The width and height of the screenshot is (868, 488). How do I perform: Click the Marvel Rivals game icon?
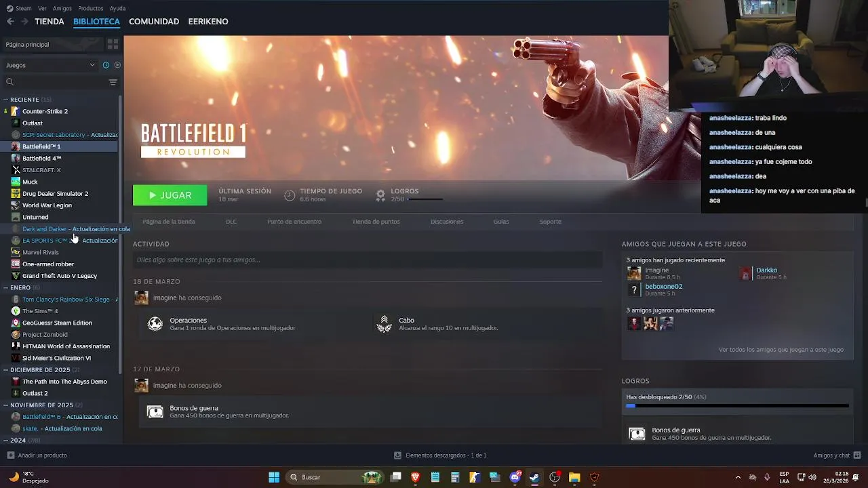pos(16,252)
